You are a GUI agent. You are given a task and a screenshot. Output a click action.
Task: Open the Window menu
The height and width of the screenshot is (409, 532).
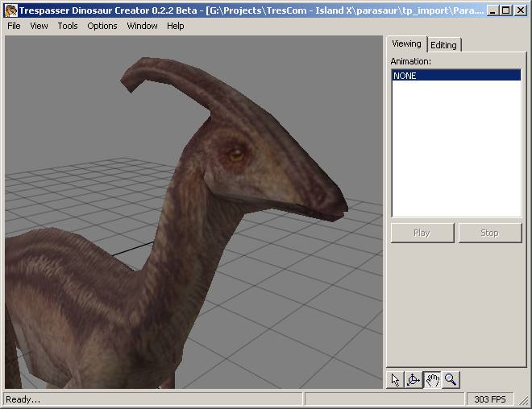pos(142,26)
